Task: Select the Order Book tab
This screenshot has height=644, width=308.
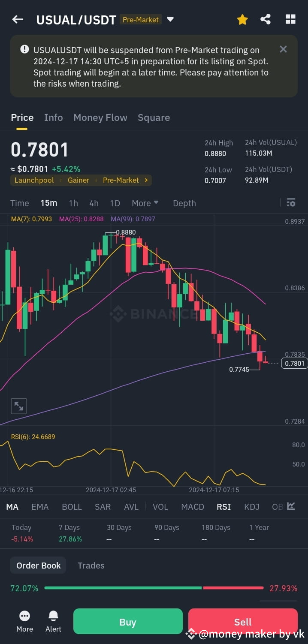Action: (x=39, y=566)
